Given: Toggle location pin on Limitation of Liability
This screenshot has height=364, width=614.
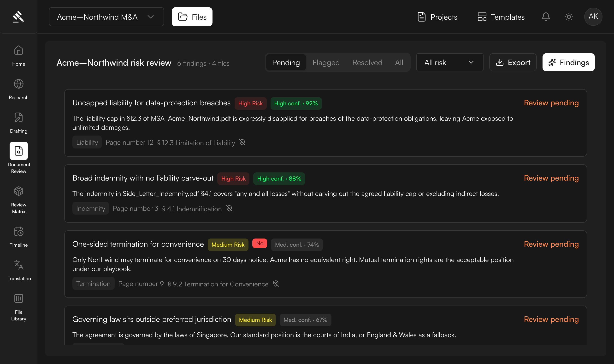Looking at the screenshot, I should coord(242,142).
